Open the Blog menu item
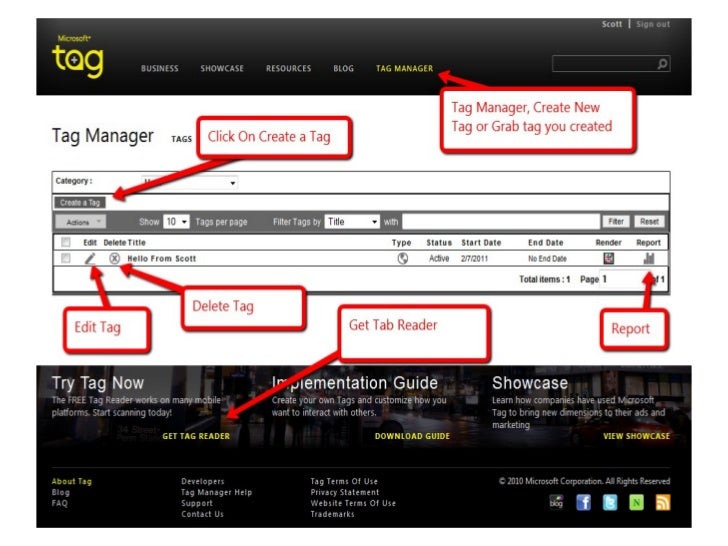Screen dimensions: 728x546 click(x=344, y=68)
